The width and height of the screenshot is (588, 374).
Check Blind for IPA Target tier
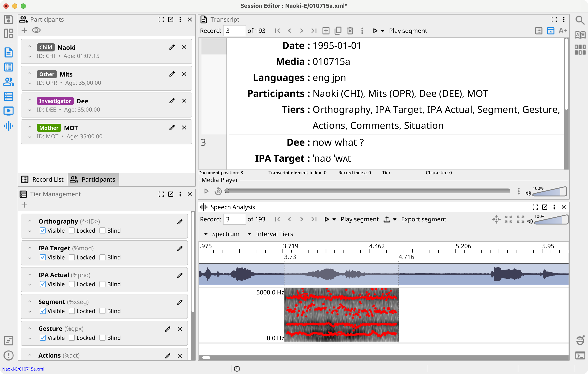[102, 257]
